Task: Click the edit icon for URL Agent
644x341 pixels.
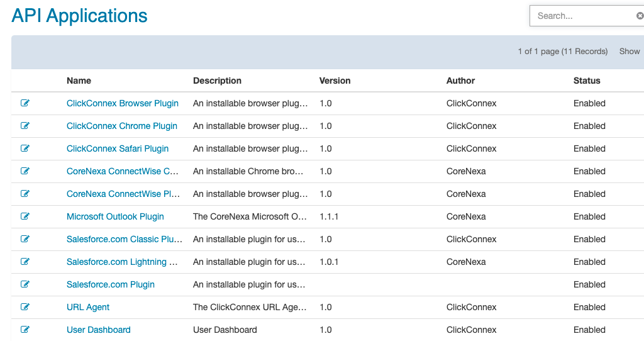Action: pos(25,306)
